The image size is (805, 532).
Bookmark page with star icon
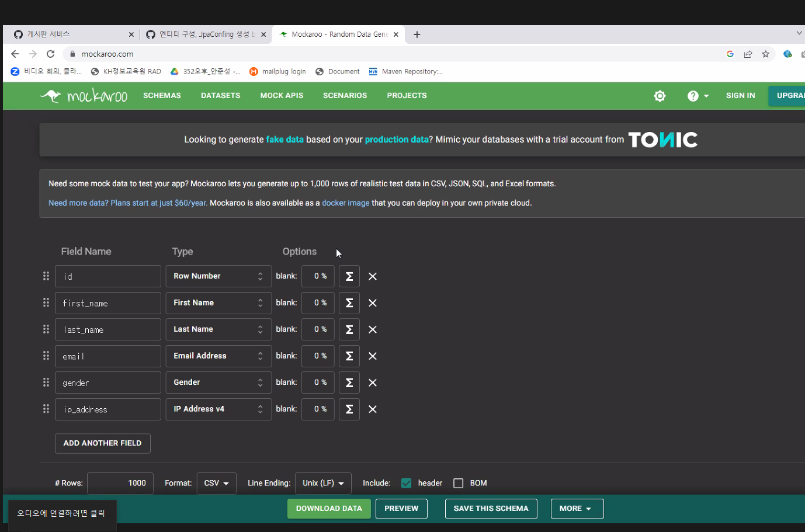[765, 54]
